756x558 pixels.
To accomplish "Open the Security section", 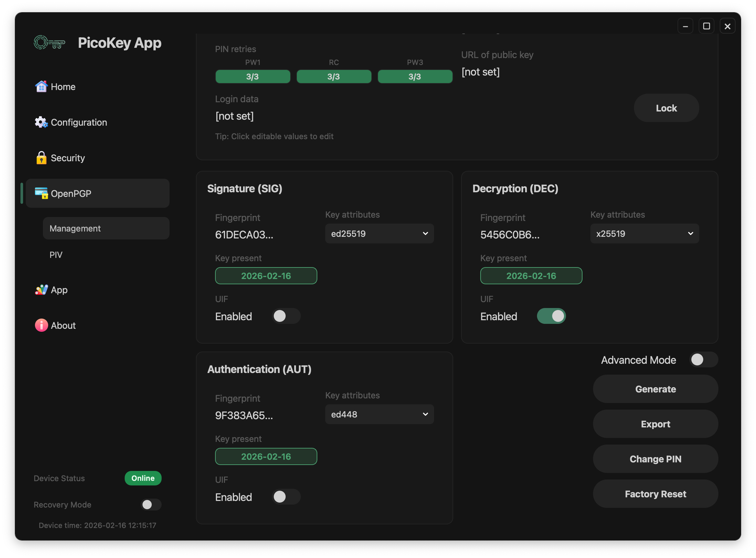I will point(68,158).
